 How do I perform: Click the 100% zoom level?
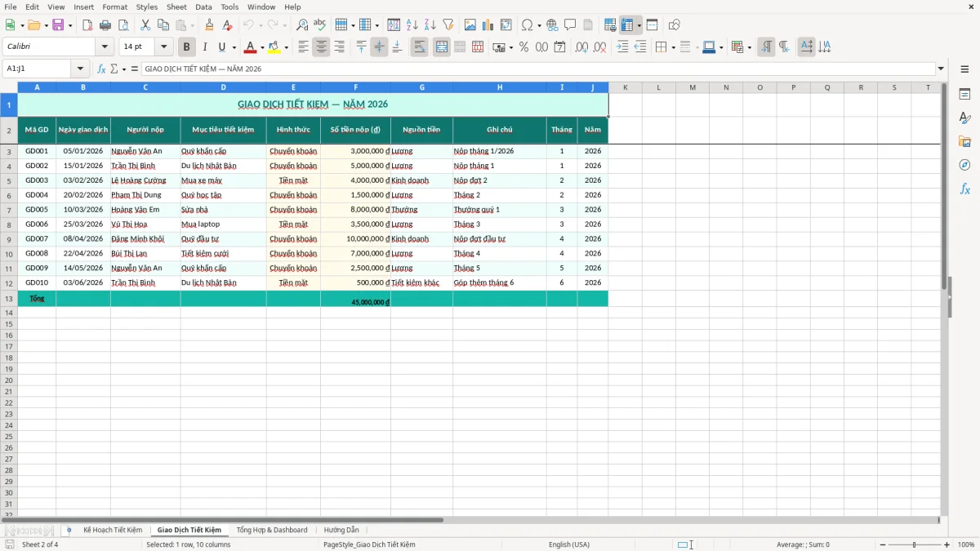click(966, 544)
